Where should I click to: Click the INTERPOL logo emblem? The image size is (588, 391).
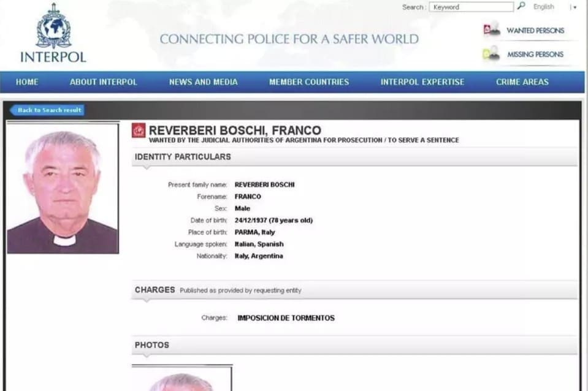pos(53,26)
